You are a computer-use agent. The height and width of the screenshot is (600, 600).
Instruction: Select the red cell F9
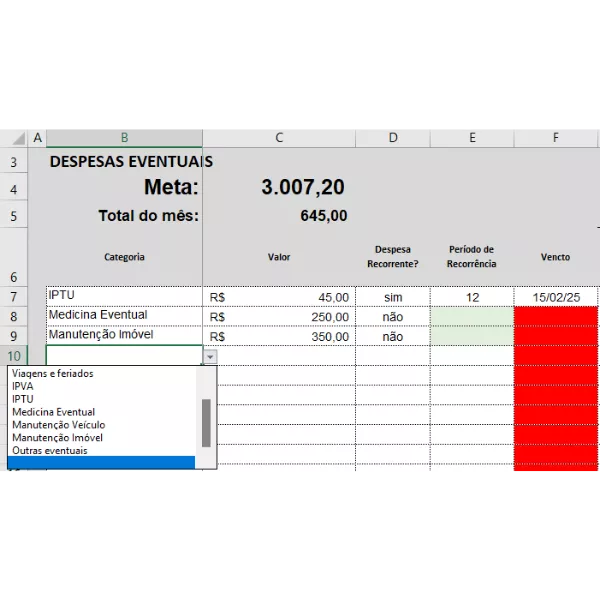click(556, 336)
